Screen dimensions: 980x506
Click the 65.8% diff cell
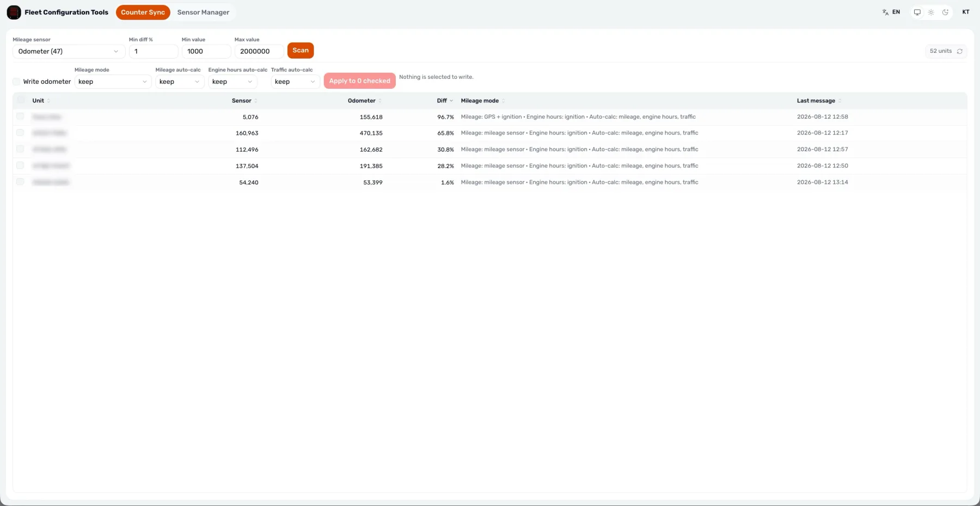point(445,133)
